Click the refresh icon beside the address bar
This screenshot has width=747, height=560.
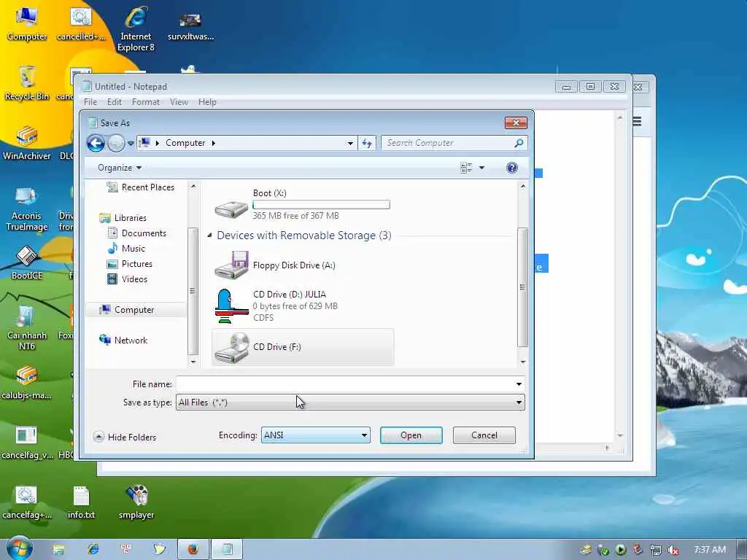367,143
